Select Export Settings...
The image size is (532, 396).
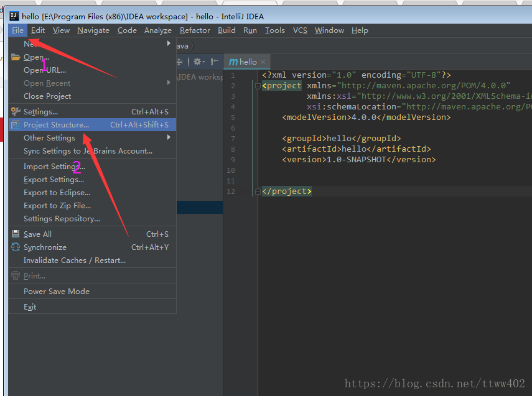pos(92,180)
